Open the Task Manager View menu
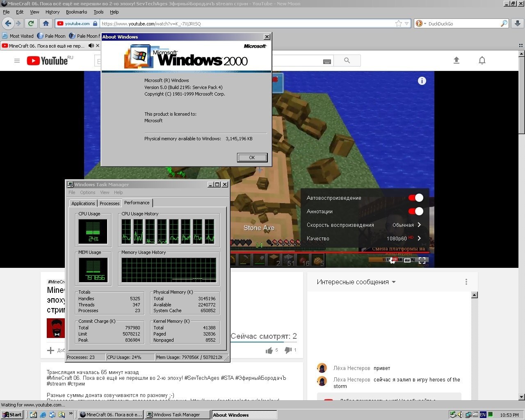Screen dimensions: 525x420 coord(105,192)
